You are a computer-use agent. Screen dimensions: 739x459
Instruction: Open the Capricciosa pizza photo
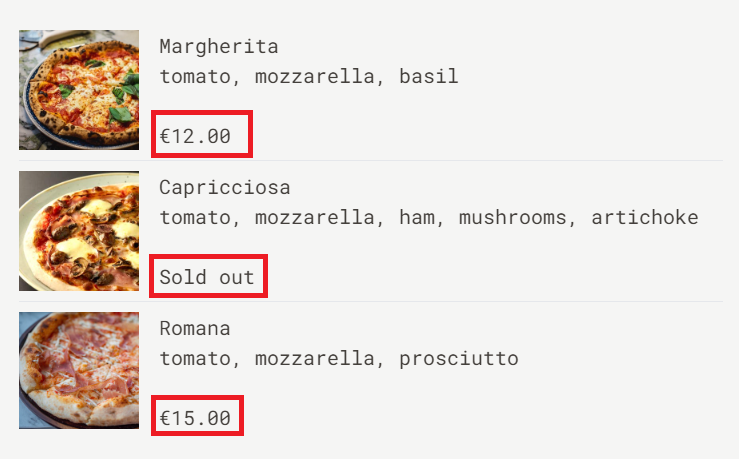tap(79, 231)
